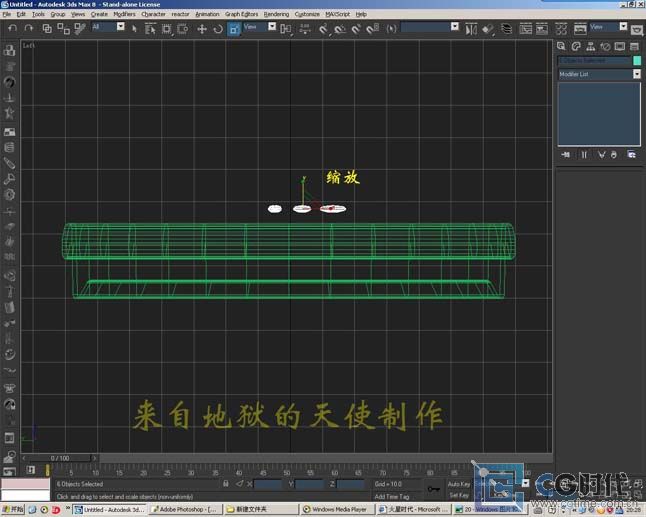
Task: Select the Select and Link tool
Action: 47,28
